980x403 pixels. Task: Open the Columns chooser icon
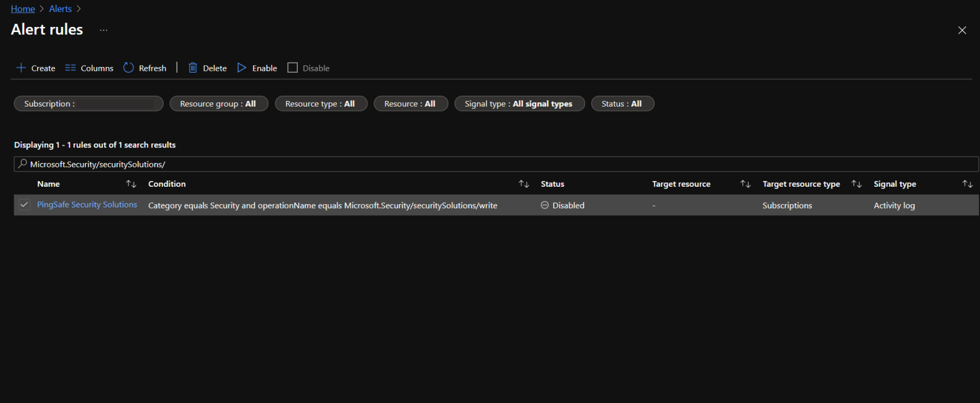coord(71,68)
